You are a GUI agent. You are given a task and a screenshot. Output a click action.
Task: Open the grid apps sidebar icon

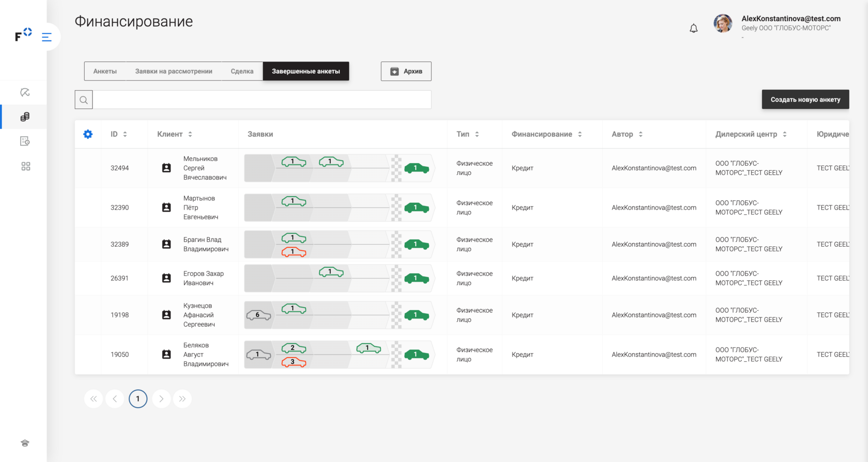click(25, 166)
